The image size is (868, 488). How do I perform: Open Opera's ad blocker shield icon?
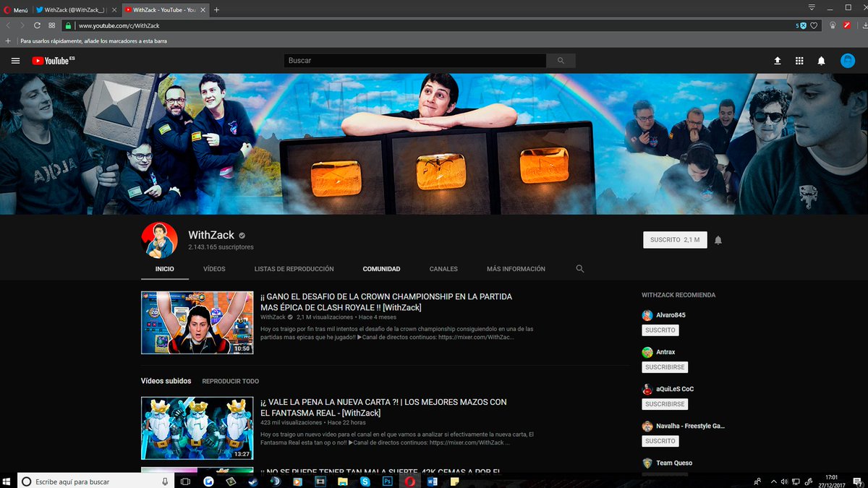pyautogui.click(x=802, y=24)
